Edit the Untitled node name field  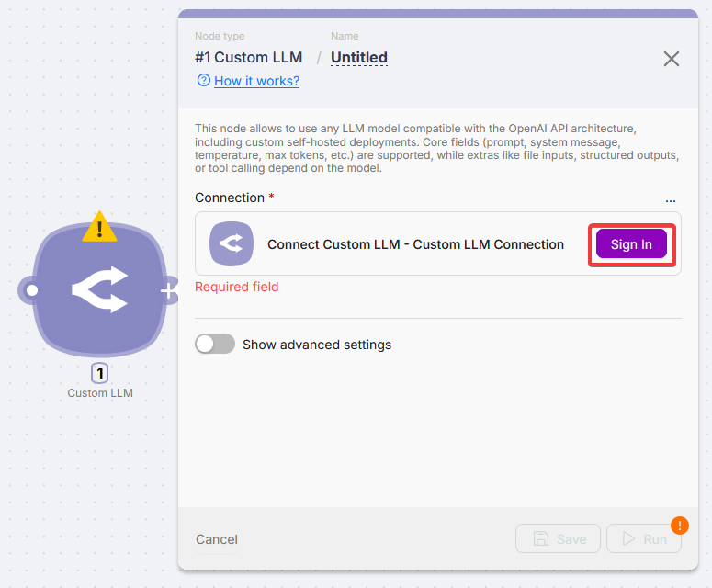(359, 57)
